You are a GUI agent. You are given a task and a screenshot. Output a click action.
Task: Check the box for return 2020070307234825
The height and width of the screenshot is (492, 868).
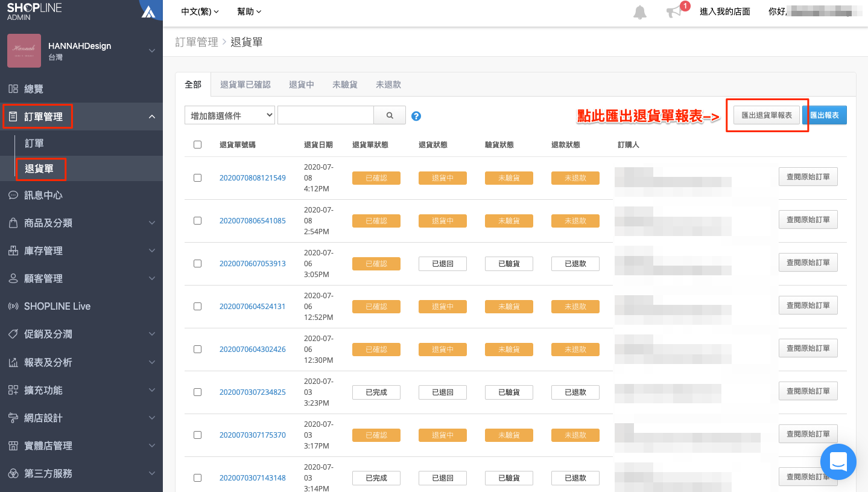(x=197, y=392)
